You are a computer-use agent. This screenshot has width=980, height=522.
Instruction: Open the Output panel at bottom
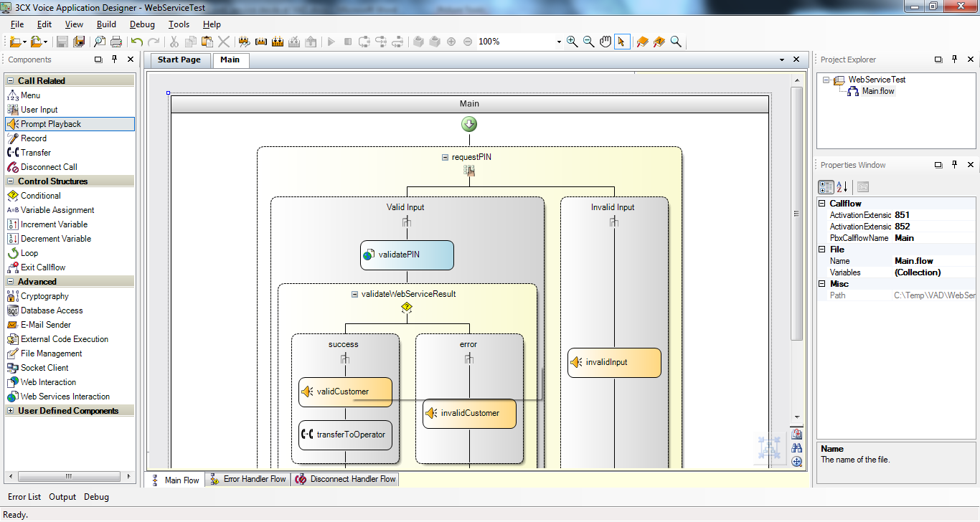pos(62,497)
